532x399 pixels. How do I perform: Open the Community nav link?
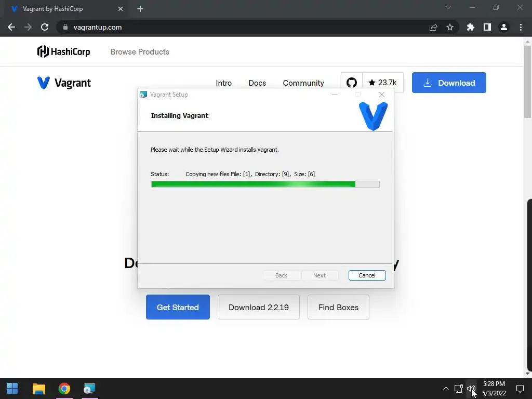(303, 83)
